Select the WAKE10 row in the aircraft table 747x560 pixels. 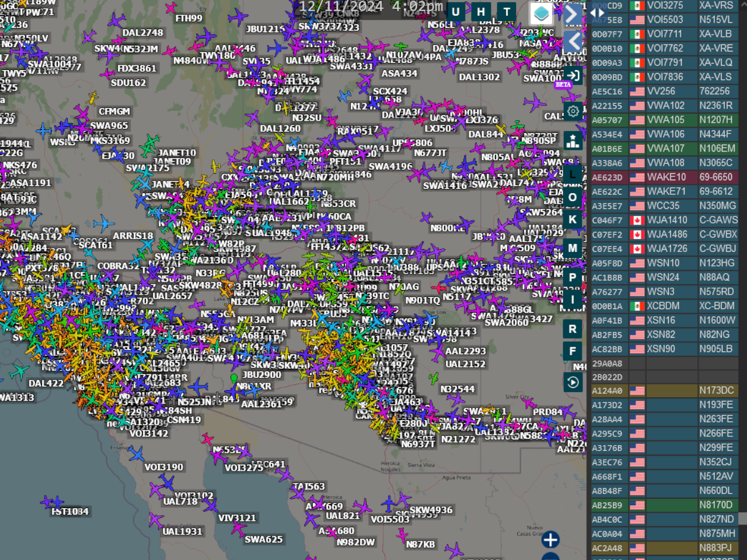coord(664,177)
